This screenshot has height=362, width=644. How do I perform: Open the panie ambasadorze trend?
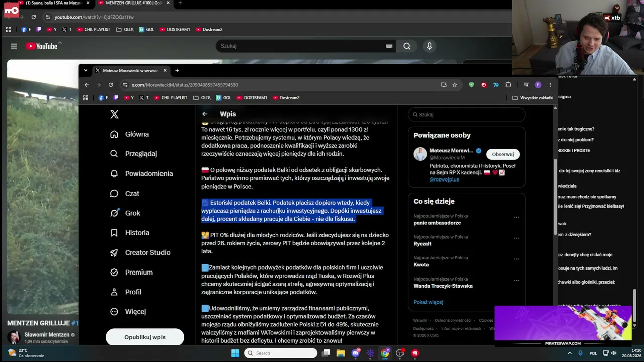coord(437,223)
